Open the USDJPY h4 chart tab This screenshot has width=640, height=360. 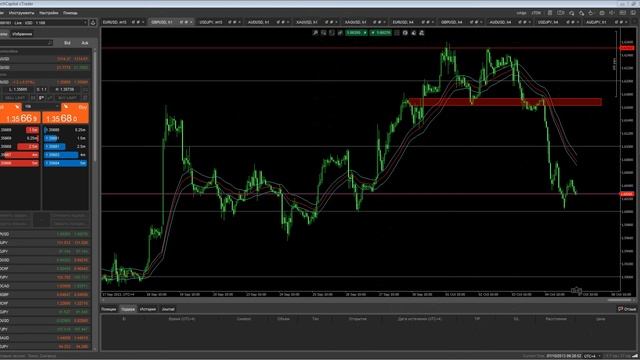click(548, 22)
